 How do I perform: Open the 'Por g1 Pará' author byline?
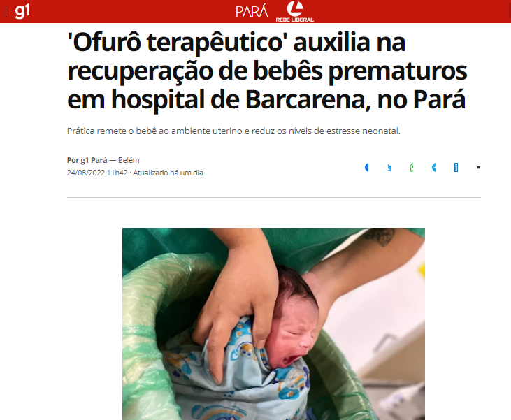coord(87,160)
